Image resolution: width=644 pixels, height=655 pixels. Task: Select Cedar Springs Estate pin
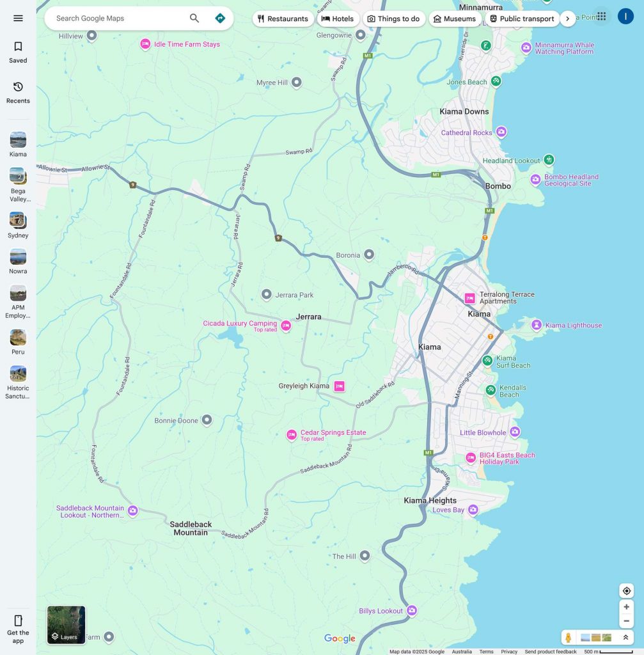click(292, 435)
